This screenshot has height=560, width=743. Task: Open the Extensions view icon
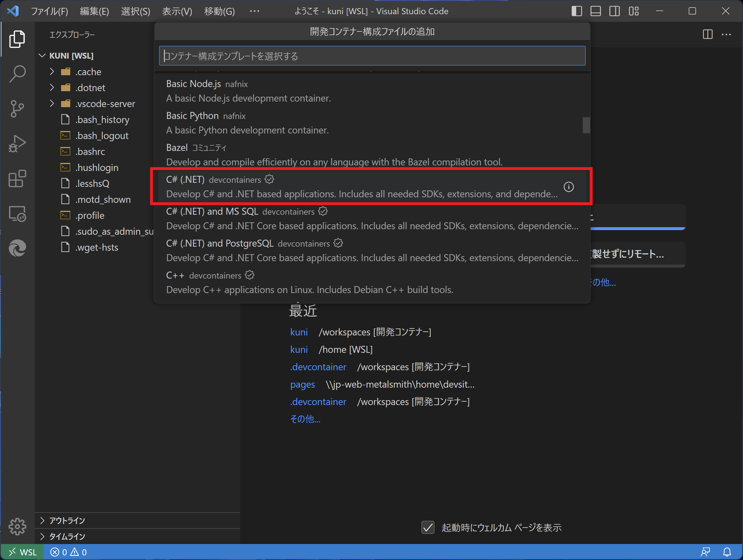tap(17, 179)
